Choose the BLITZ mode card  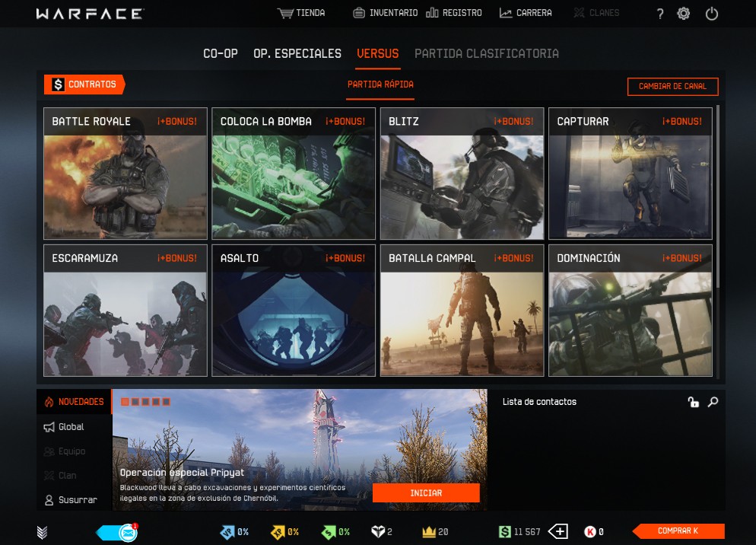point(462,174)
